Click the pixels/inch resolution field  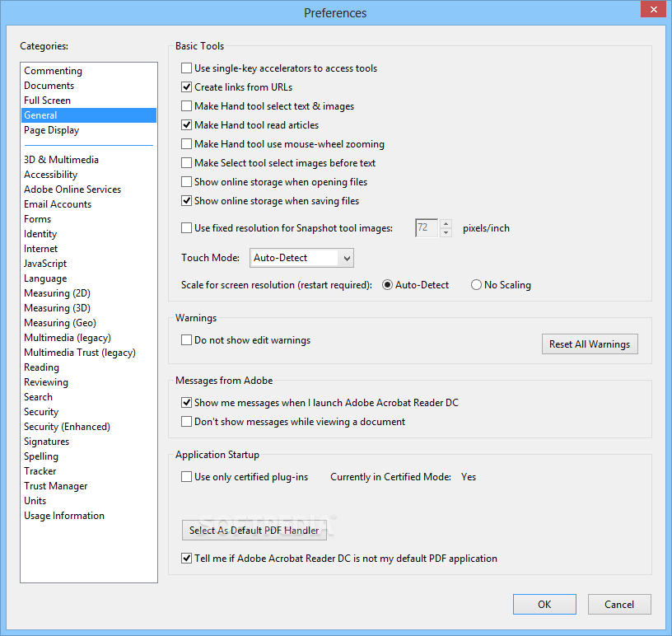pyautogui.click(x=427, y=227)
